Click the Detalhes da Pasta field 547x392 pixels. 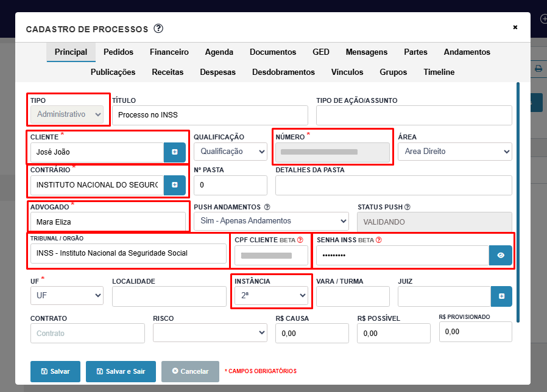tap(393, 185)
